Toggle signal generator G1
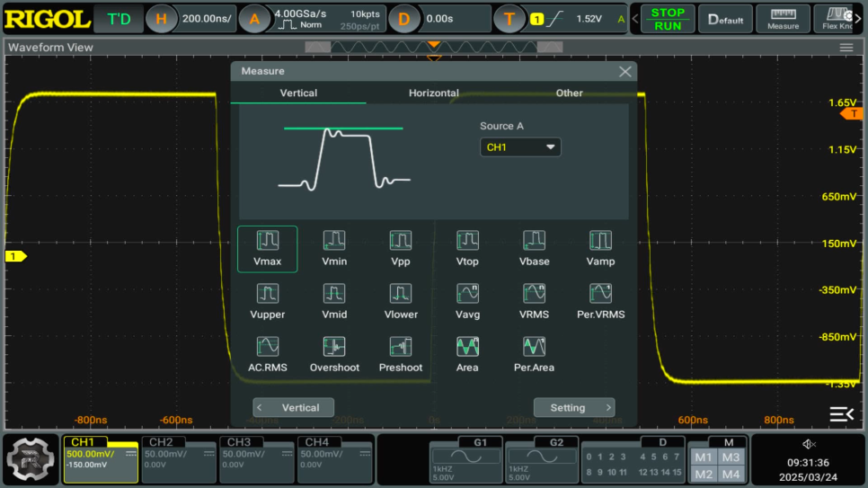 click(x=465, y=459)
